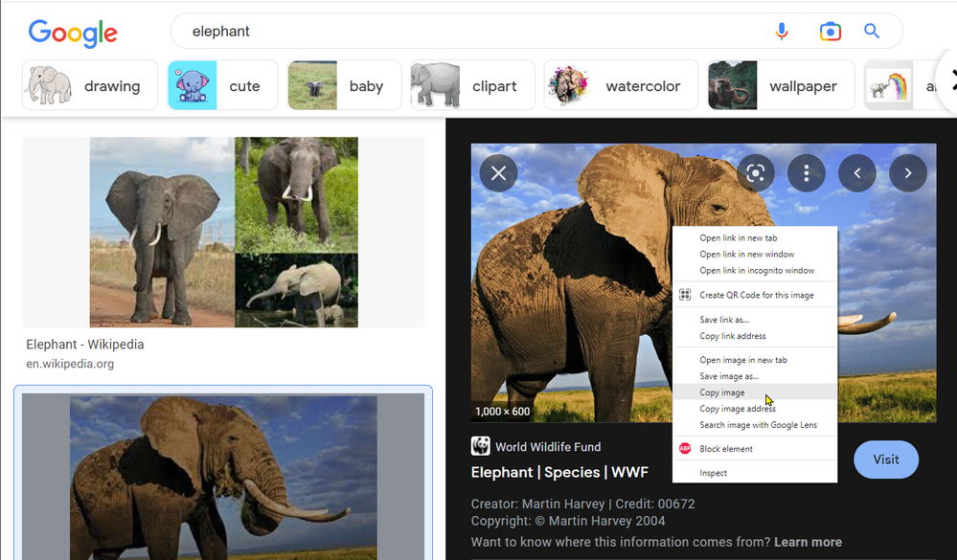The width and height of the screenshot is (957, 560).
Task: Click the Google logo
Action: [x=73, y=33]
